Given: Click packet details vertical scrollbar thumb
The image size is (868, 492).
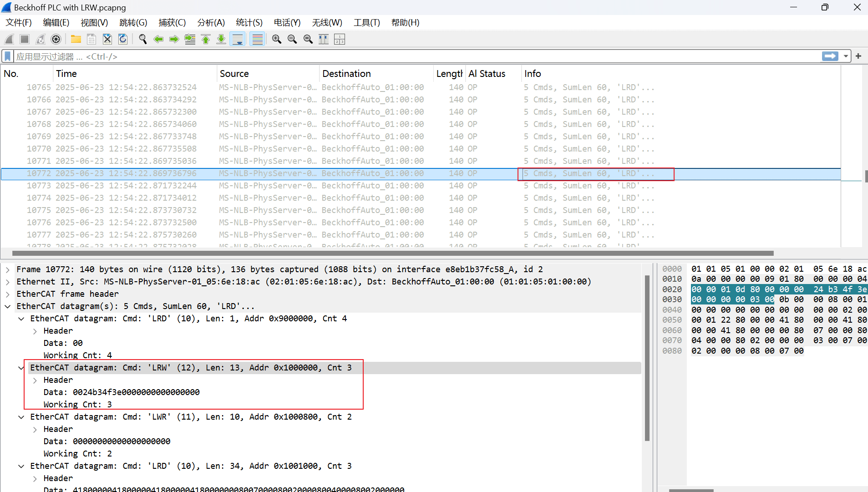Looking at the screenshot, I should coord(647,358).
